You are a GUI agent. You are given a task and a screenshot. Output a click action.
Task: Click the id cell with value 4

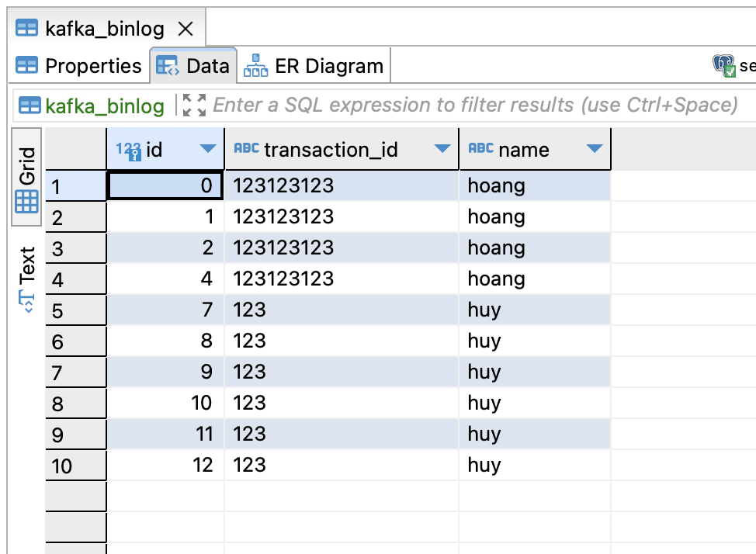point(165,279)
